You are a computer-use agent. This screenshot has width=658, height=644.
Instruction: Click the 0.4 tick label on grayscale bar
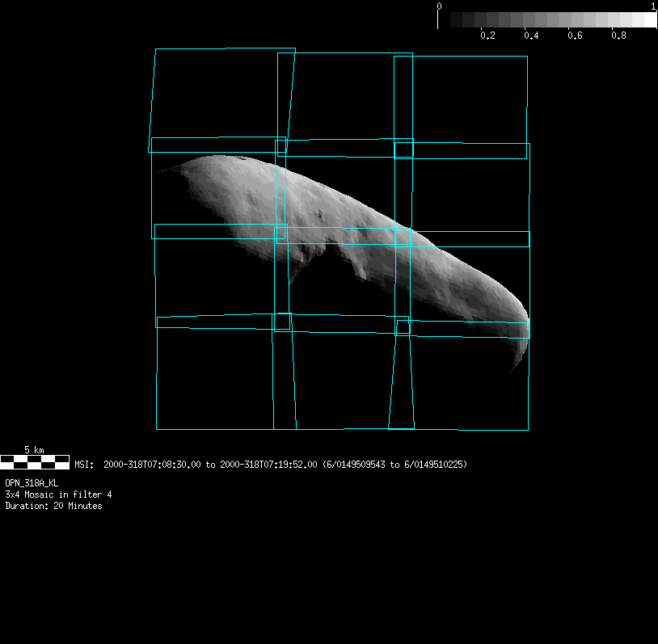click(x=531, y=36)
